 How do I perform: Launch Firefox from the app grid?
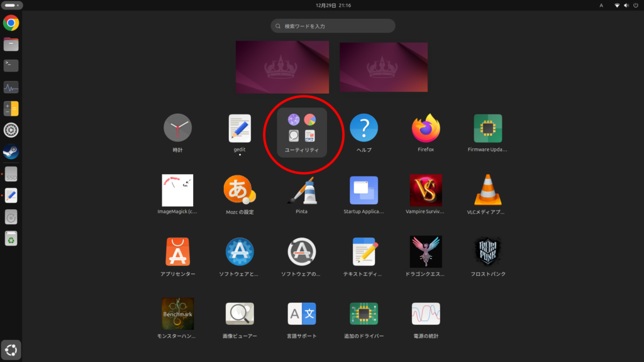click(x=426, y=128)
